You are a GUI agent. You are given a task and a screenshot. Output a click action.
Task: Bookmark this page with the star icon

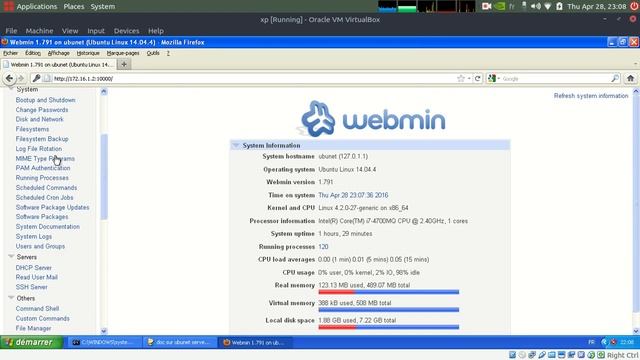461,78
